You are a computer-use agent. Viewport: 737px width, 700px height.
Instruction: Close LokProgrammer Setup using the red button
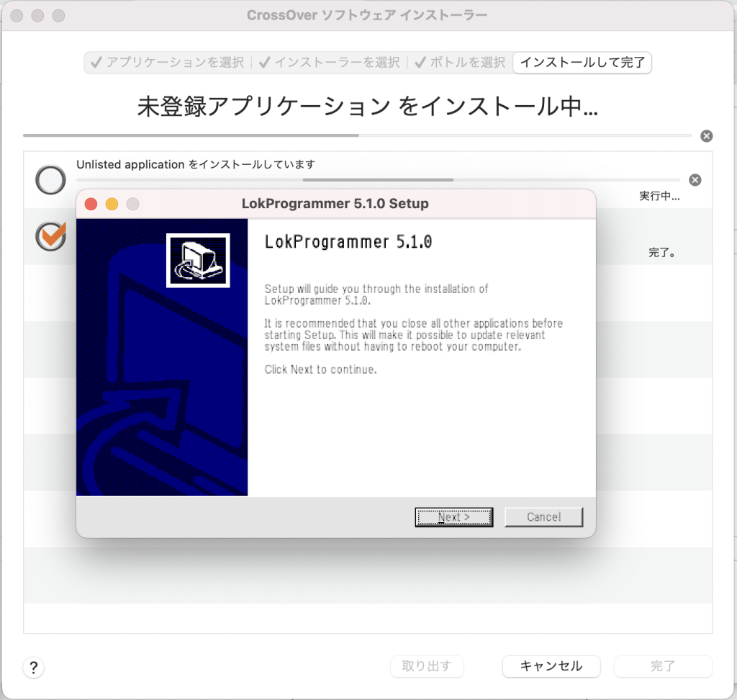(91, 204)
